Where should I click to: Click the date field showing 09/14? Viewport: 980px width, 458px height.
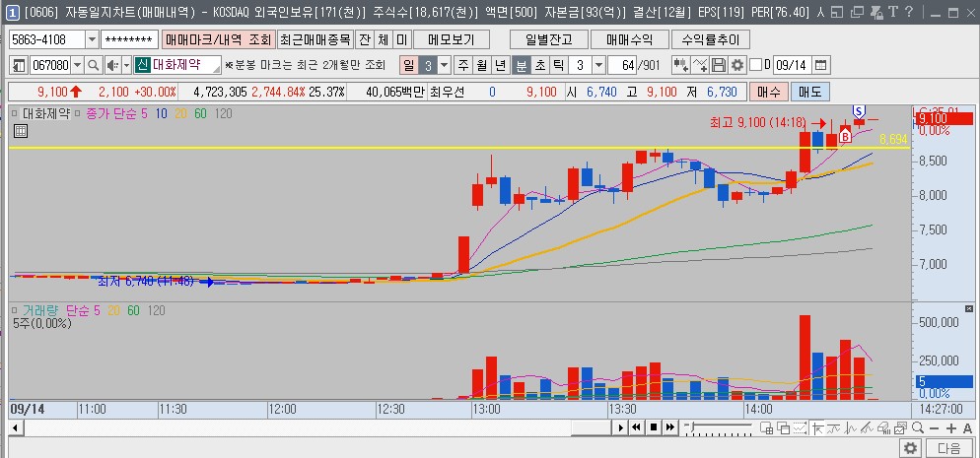click(x=793, y=65)
